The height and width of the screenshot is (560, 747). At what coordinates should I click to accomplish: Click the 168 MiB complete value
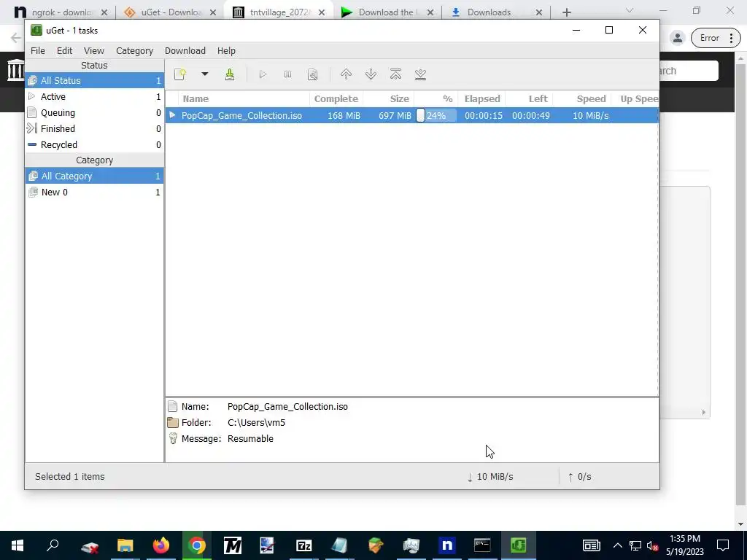pyautogui.click(x=344, y=115)
